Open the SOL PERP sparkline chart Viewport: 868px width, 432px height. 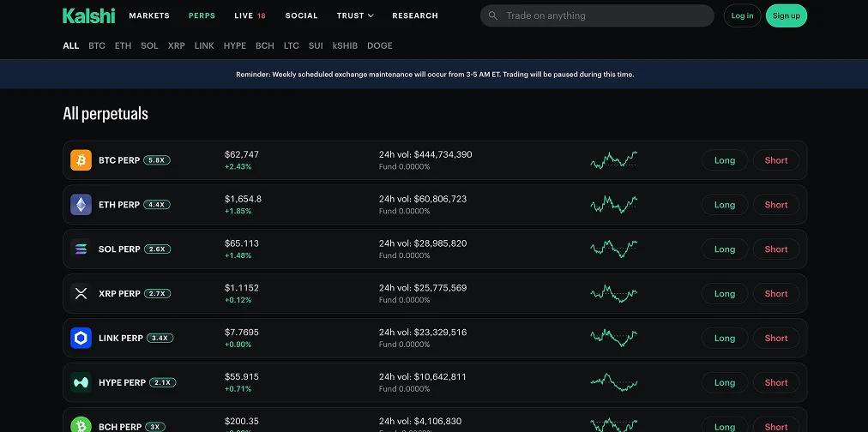pyautogui.click(x=614, y=249)
